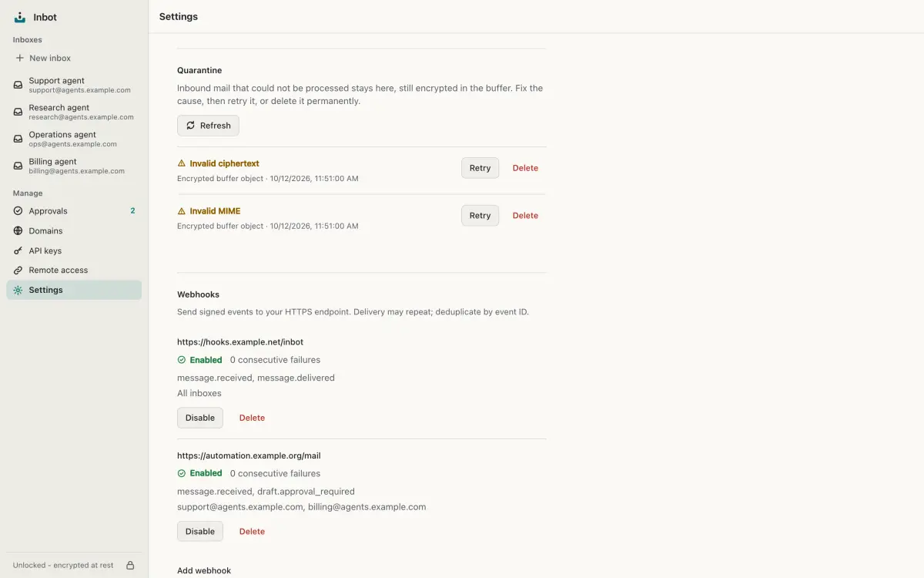Open the Research agent inbox
The height and width of the screenshot is (578, 924).
[x=74, y=112]
